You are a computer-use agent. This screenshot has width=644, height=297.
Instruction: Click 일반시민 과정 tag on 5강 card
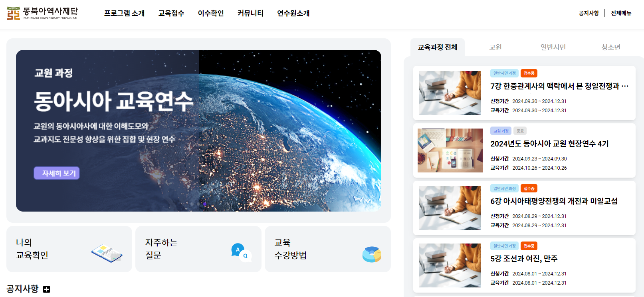click(x=504, y=246)
